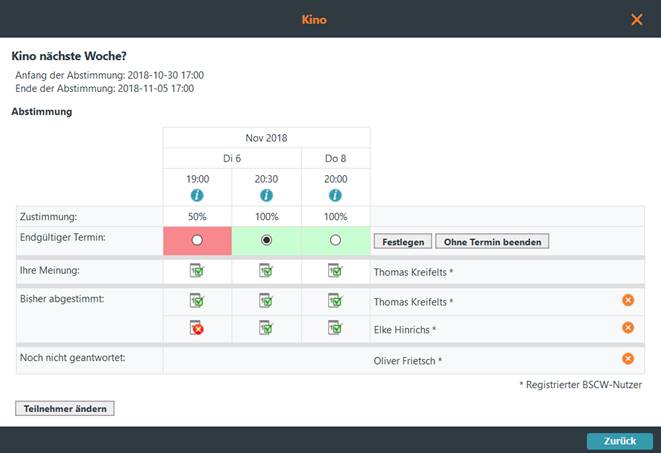
Task: Choose Do 8 20:00 as final date
Action: [x=335, y=241]
